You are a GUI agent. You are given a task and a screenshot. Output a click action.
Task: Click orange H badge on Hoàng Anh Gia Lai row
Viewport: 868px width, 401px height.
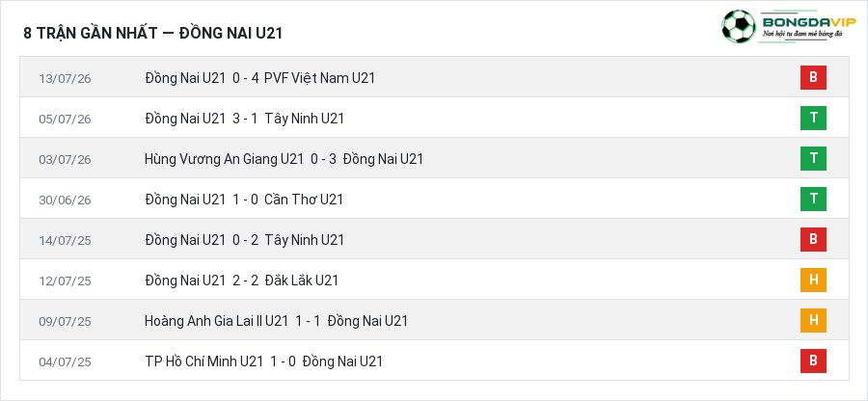(813, 320)
